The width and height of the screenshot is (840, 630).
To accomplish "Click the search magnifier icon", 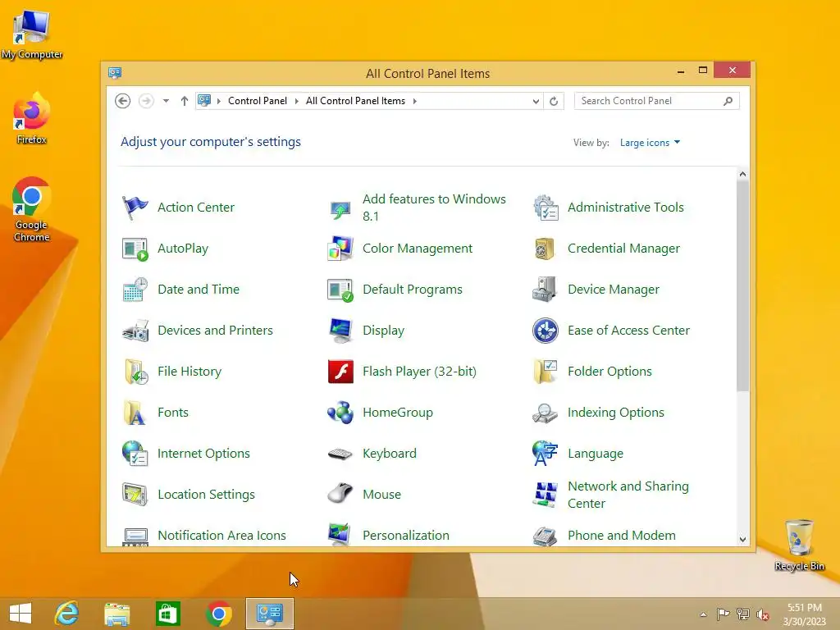I will tap(728, 101).
